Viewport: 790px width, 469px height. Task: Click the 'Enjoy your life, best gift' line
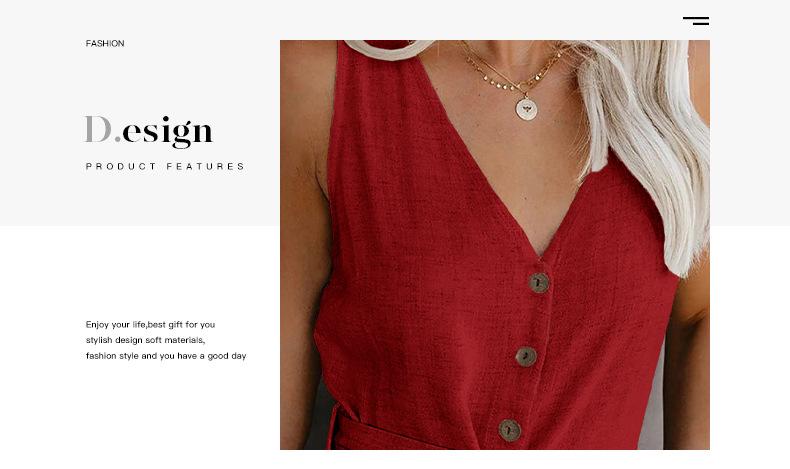(150, 324)
